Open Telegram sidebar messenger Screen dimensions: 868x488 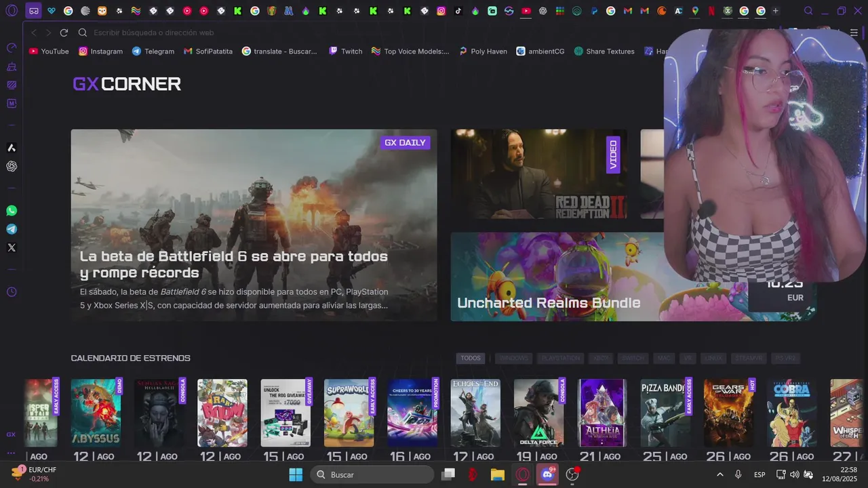12,229
